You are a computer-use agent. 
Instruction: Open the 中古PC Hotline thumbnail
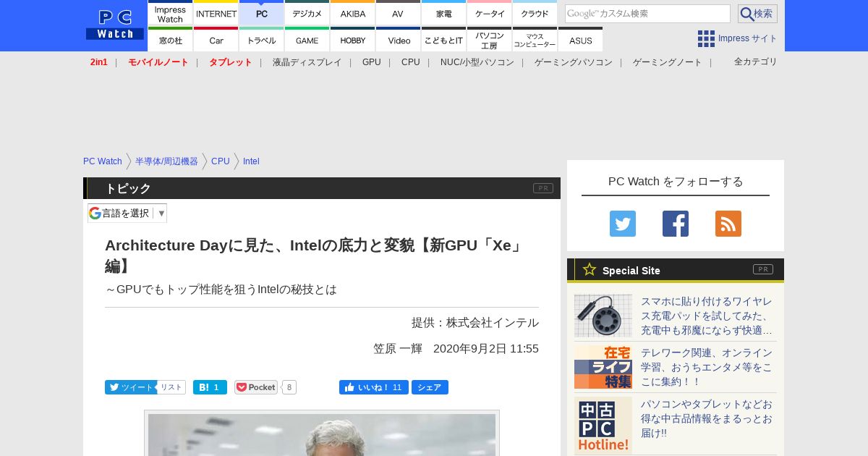coord(603,425)
